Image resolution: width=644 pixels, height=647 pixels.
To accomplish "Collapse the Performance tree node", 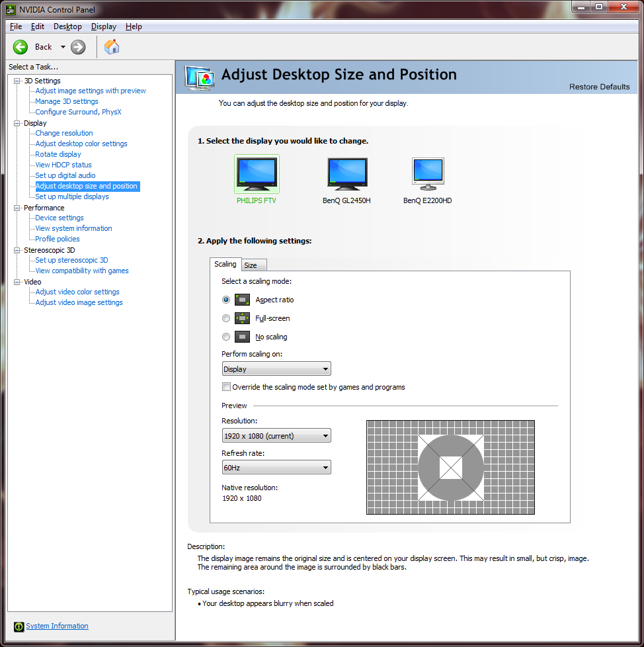I will pyautogui.click(x=17, y=208).
